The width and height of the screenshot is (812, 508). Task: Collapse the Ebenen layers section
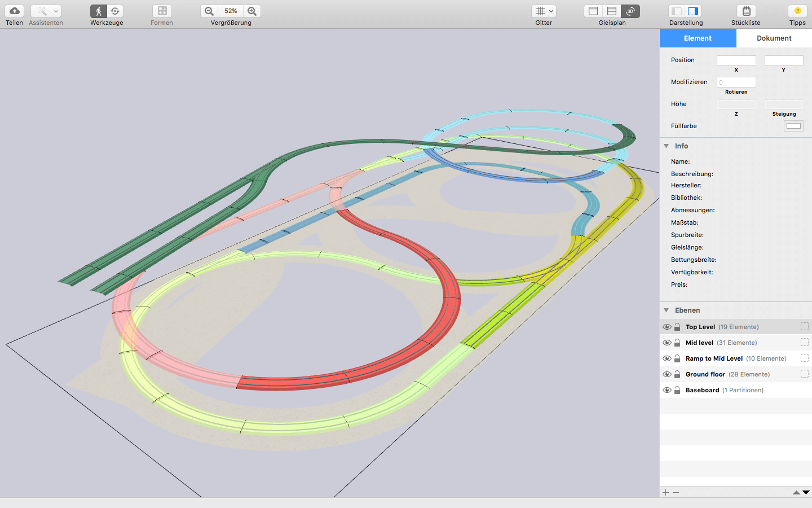click(667, 310)
